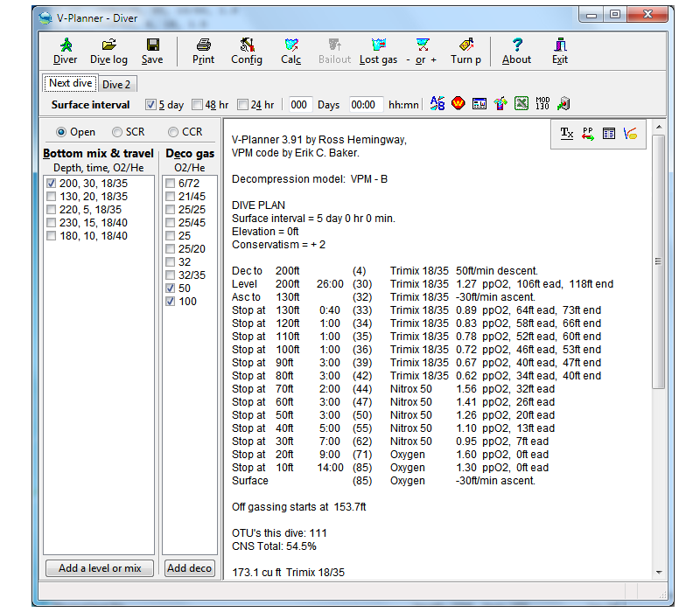This screenshot has height=612, width=700.
Task: Click the Days input field showing 000
Action: [299, 105]
